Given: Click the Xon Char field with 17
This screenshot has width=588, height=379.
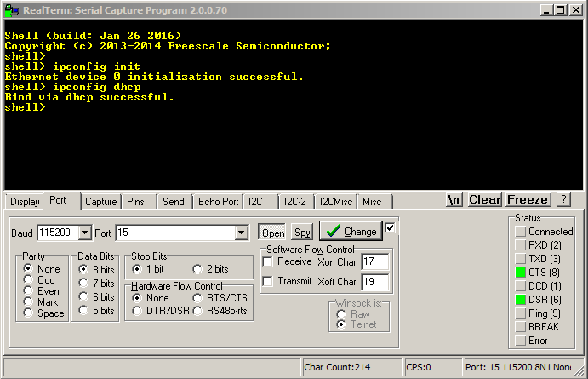Looking at the screenshot, I should point(375,261).
